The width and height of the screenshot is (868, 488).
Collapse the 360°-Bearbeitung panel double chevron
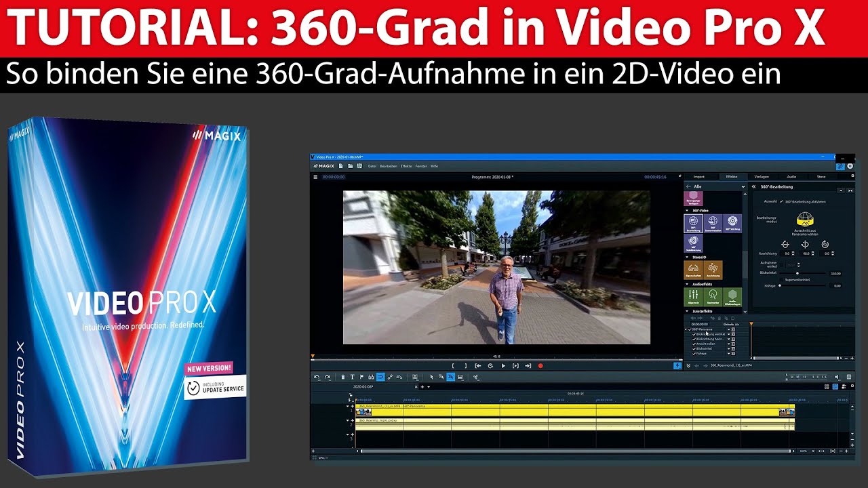753,186
